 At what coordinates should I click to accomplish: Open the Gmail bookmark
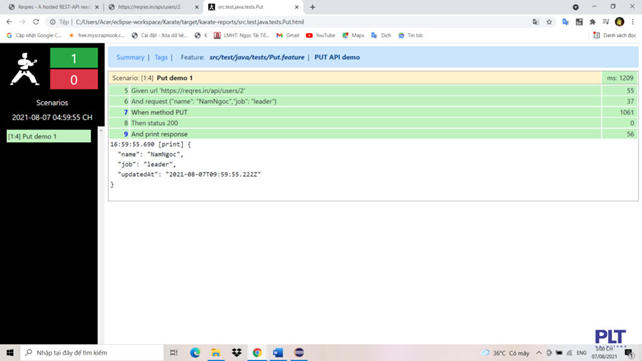(288, 35)
